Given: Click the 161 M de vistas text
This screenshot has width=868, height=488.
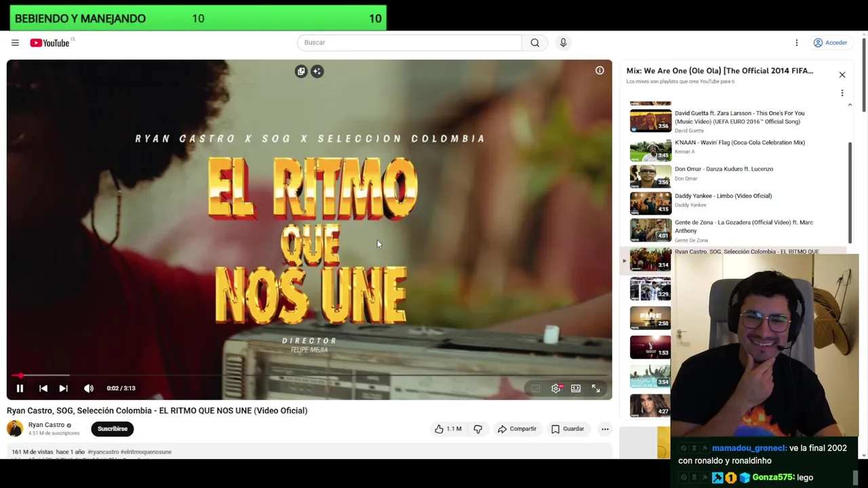Looking at the screenshot, I should 32,452.
